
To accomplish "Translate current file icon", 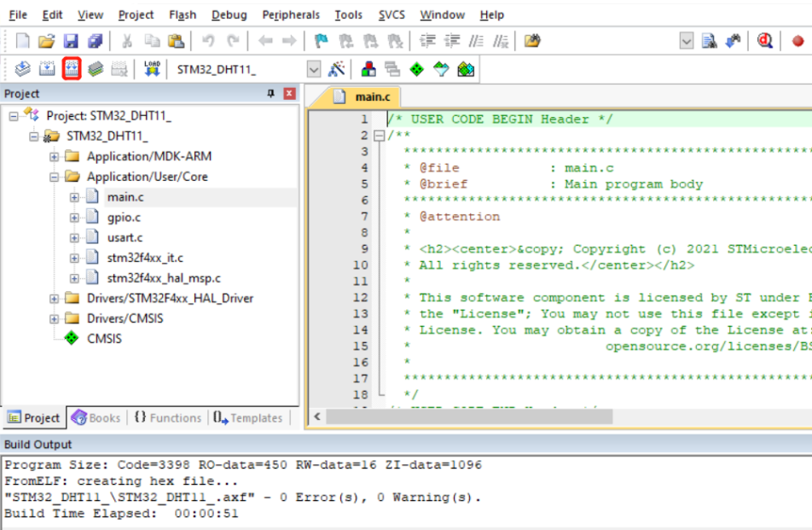I will pyautogui.click(x=22, y=69).
